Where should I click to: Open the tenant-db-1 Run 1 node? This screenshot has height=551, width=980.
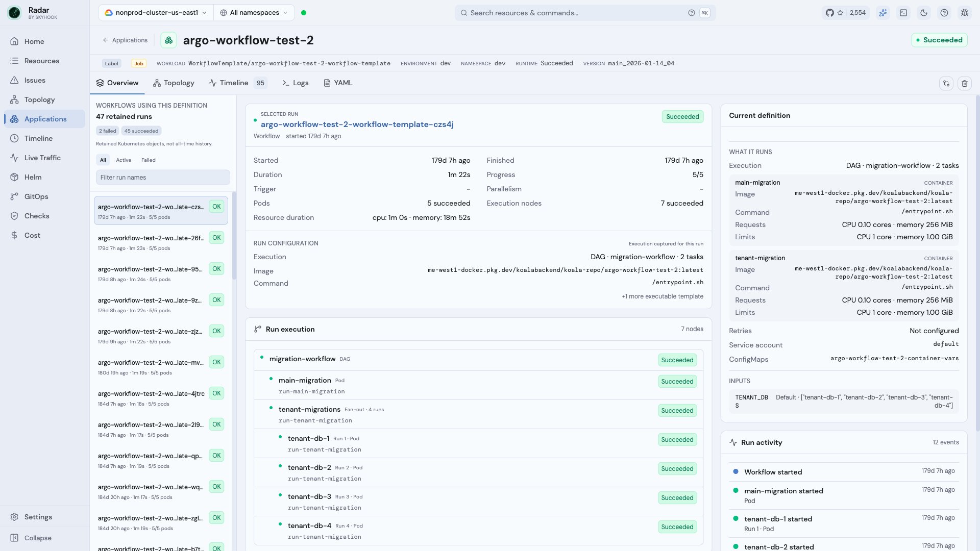[478, 443]
